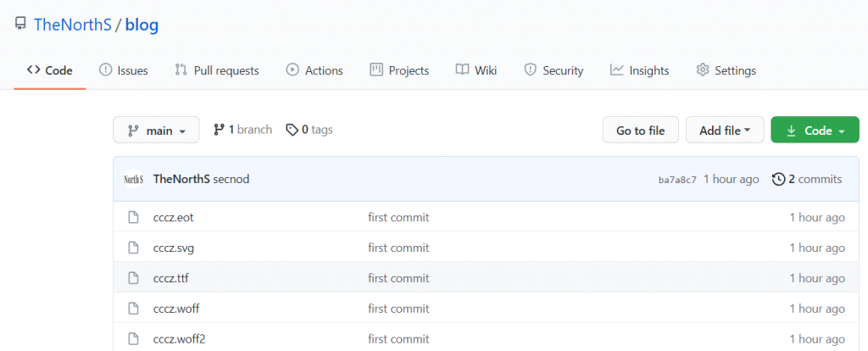Click '1 hour ago' on cccz.eot row

point(817,218)
